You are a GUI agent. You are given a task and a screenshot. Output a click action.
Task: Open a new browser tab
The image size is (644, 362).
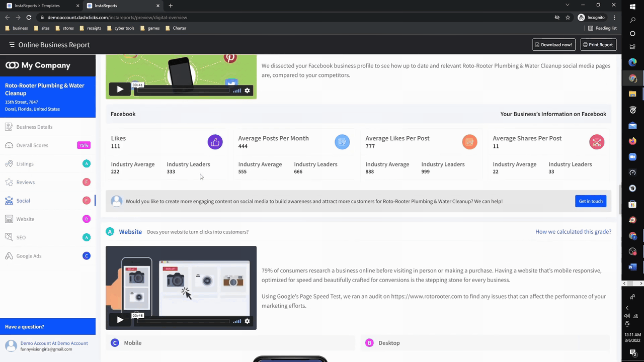click(171, 6)
